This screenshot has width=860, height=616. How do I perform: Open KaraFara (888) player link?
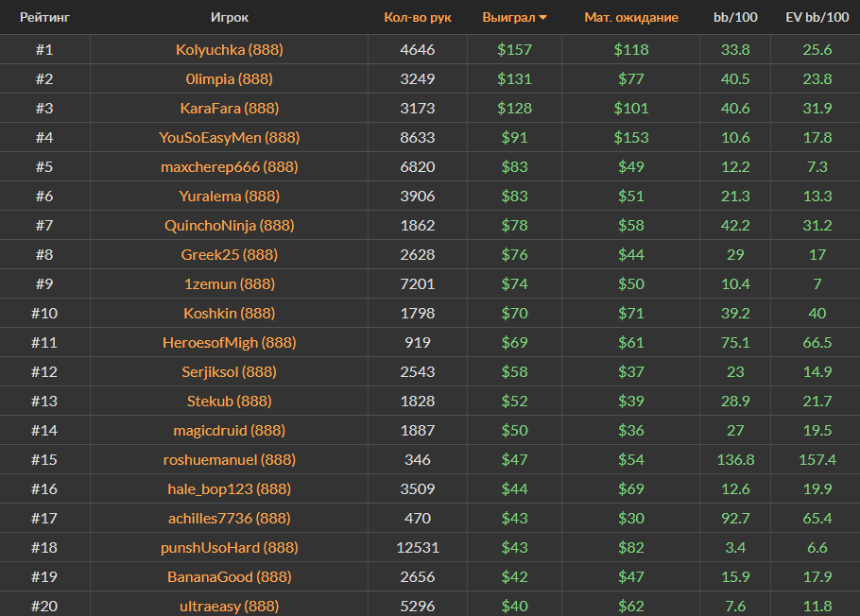229,109
